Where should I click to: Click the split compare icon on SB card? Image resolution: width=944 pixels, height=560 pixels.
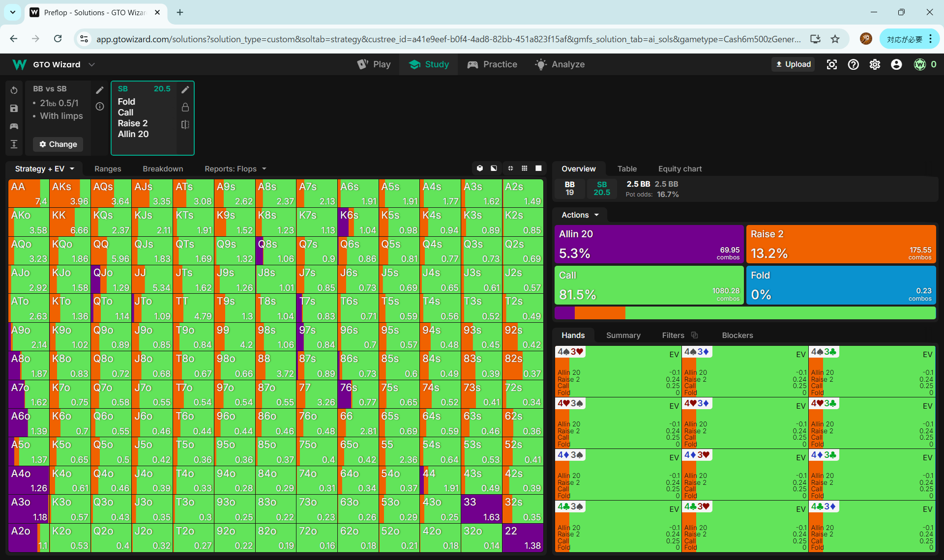[x=185, y=125]
